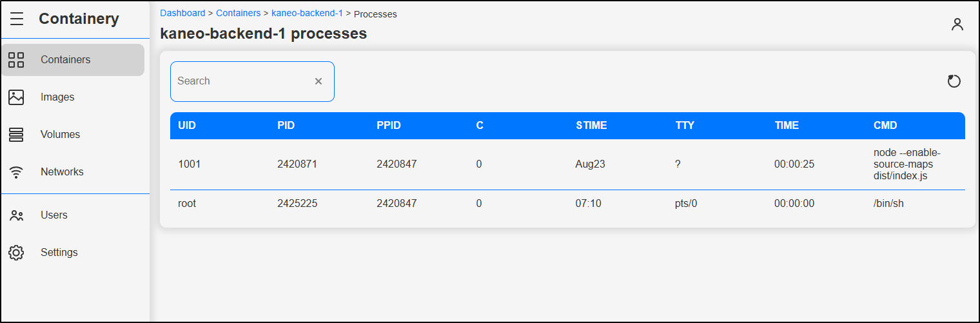Click the Settings gear icon
The height and width of the screenshot is (323, 980).
[16, 253]
